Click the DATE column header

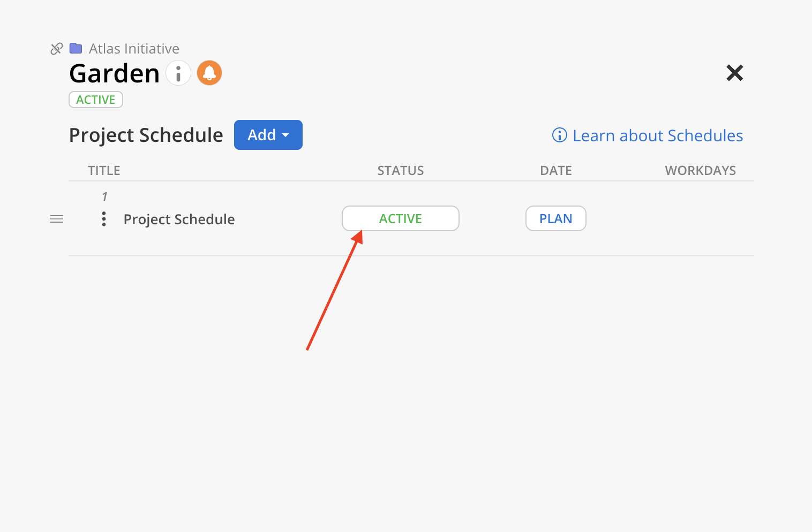pyautogui.click(x=555, y=171)
